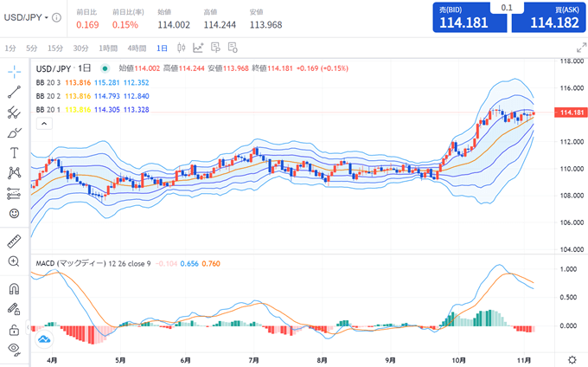Click the BB 20 2 indicator legend
The height and width of the screenshot is (367, 588).
click(x=48, y=96)
